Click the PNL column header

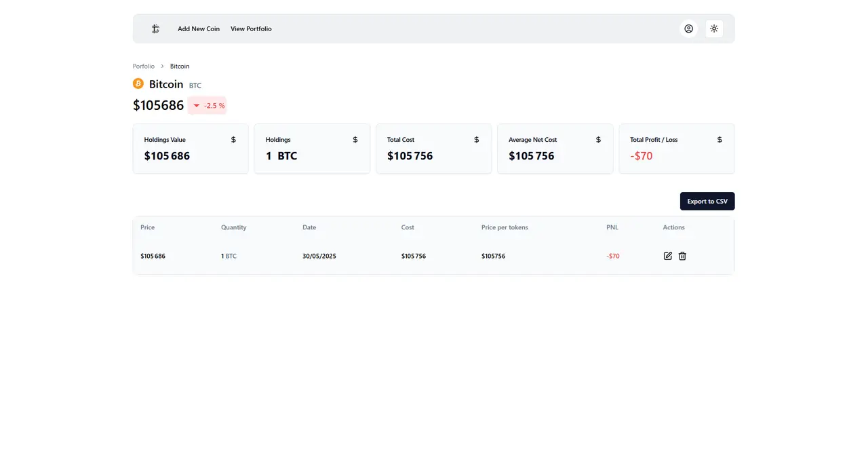(612, 227)
